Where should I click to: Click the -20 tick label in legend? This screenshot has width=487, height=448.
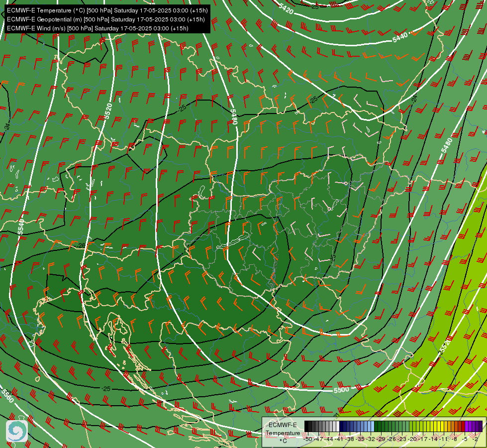[412, 439]
